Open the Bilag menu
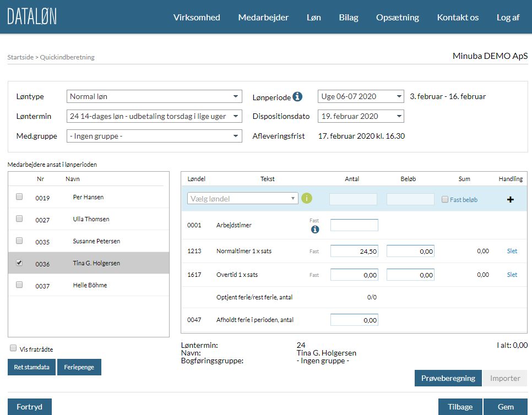This screenshot has height=415, width=532. (x=349, y=17)
